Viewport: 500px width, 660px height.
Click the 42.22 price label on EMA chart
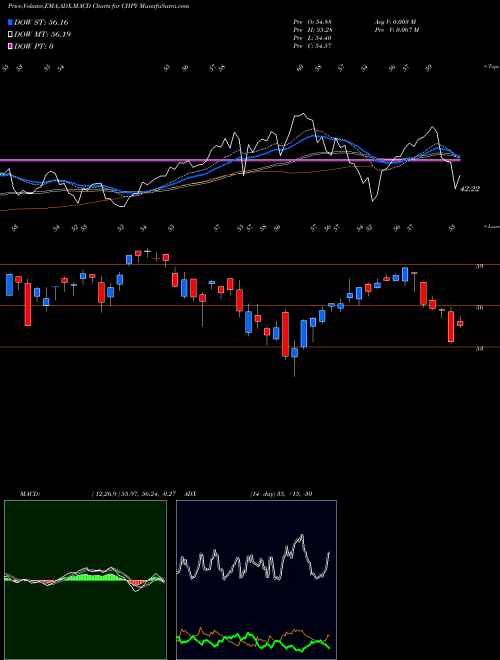[470, 189]
